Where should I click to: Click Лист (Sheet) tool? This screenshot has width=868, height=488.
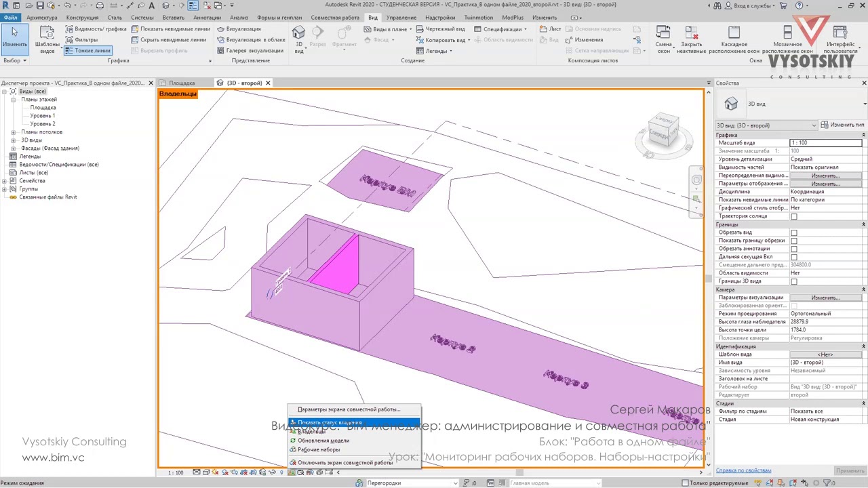tap(550, 29)
